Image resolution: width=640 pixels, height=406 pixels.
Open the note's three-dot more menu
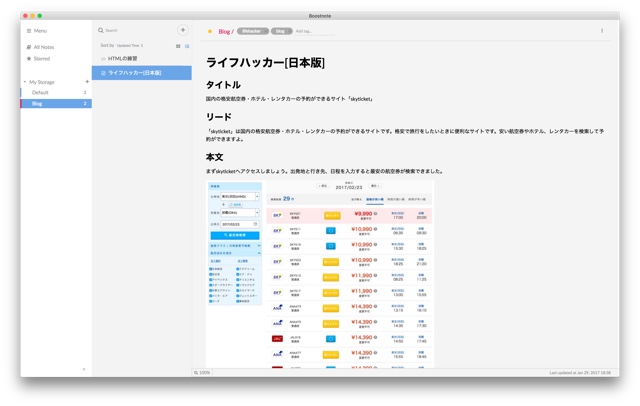(x=602, y=31)
